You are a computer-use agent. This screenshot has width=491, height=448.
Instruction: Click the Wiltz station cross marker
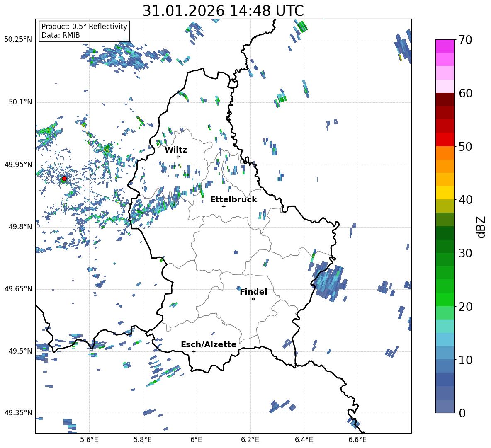(x=178, y=157)
